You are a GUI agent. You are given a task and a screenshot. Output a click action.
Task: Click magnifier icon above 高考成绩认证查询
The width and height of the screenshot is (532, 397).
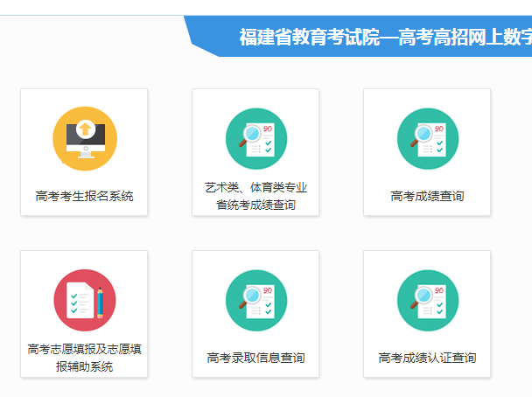[428, 301]
